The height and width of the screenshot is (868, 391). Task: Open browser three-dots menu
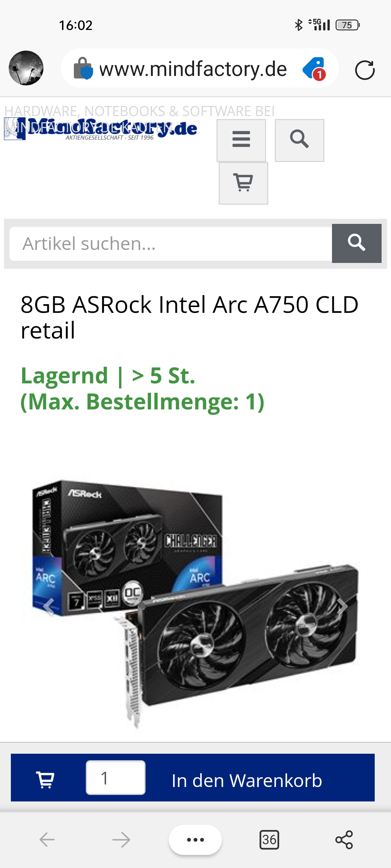click(195, 839)
